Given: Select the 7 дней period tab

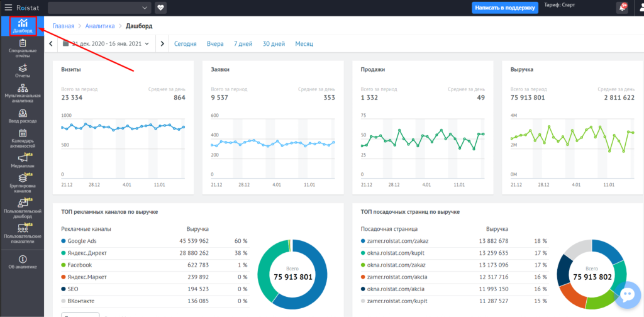Looking at the screenshot, I should [243, 43].
